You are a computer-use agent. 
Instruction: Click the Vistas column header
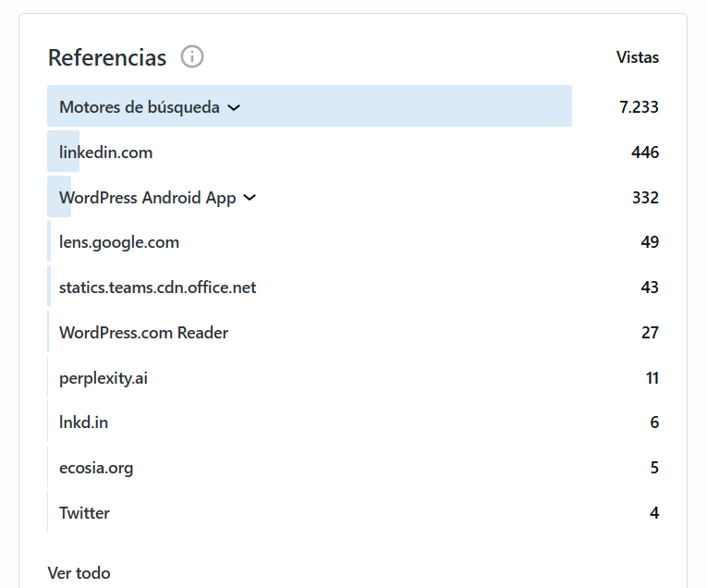tap(638, 57)
